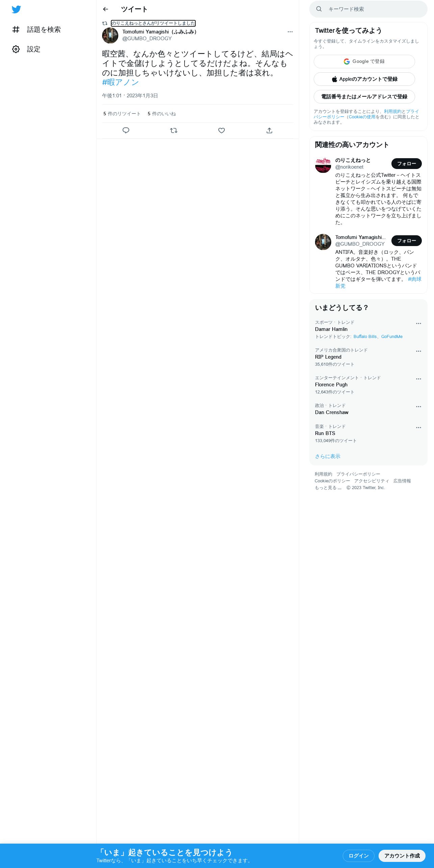
Task: Open the tweet's three-dot more menu
Action: [290, 32]
